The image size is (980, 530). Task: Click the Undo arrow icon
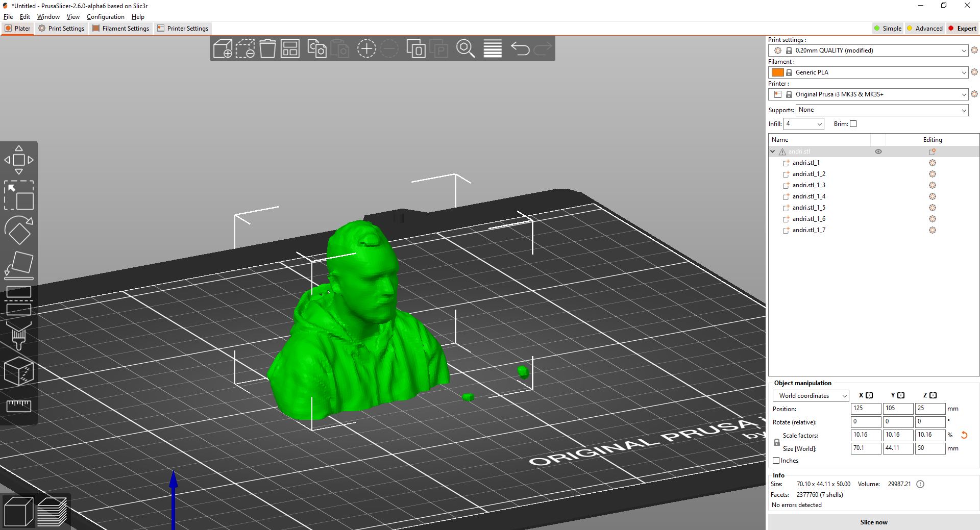(520, 48)
